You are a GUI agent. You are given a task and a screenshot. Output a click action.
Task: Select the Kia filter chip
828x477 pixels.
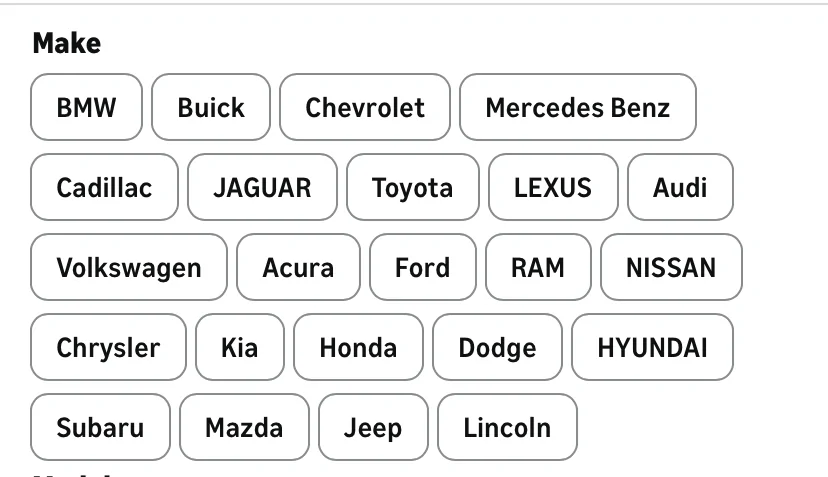(240, 348)
